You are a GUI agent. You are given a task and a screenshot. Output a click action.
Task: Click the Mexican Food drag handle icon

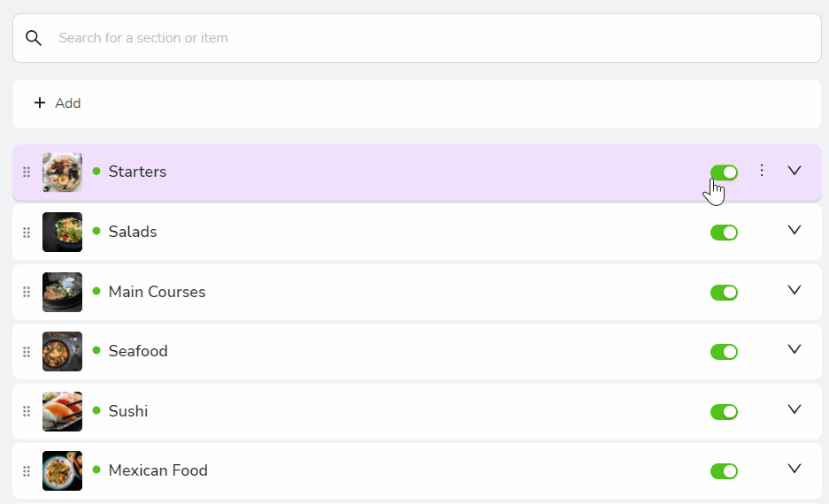pos(27,471)
